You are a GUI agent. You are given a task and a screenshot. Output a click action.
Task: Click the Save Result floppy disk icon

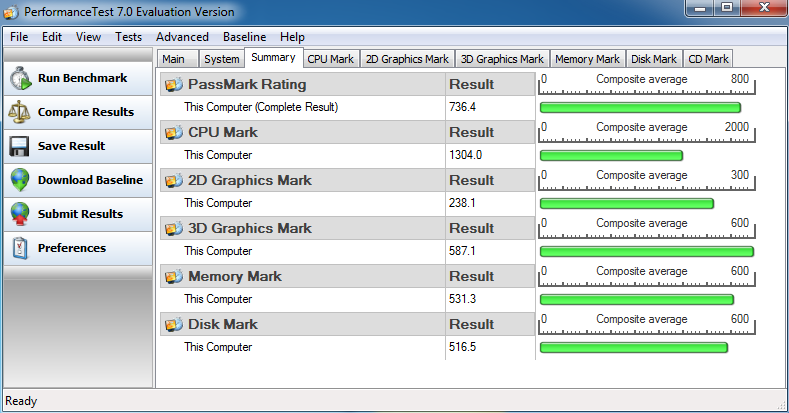19,146
